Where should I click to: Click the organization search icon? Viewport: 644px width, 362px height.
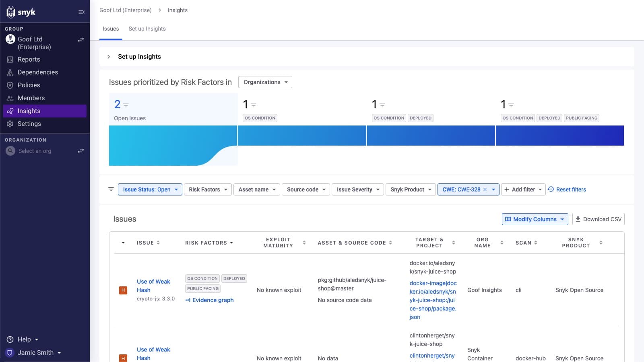coord(10,151)
